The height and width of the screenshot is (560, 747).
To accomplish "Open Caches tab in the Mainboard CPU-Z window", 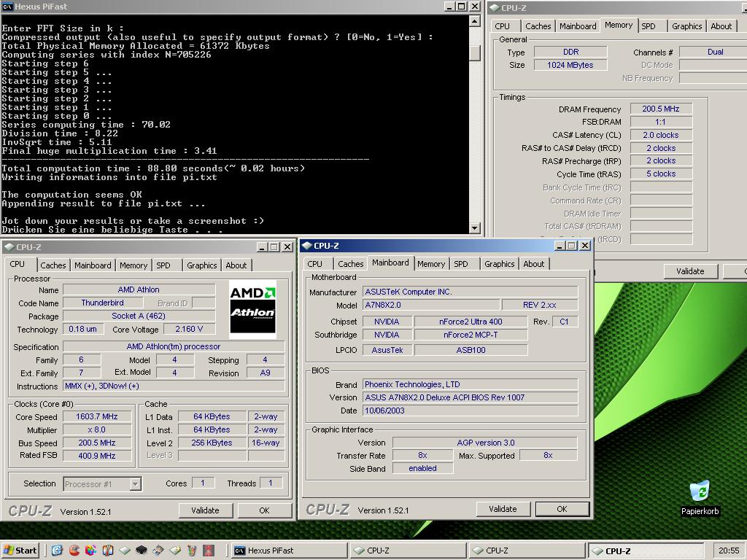I will (351, 264).
